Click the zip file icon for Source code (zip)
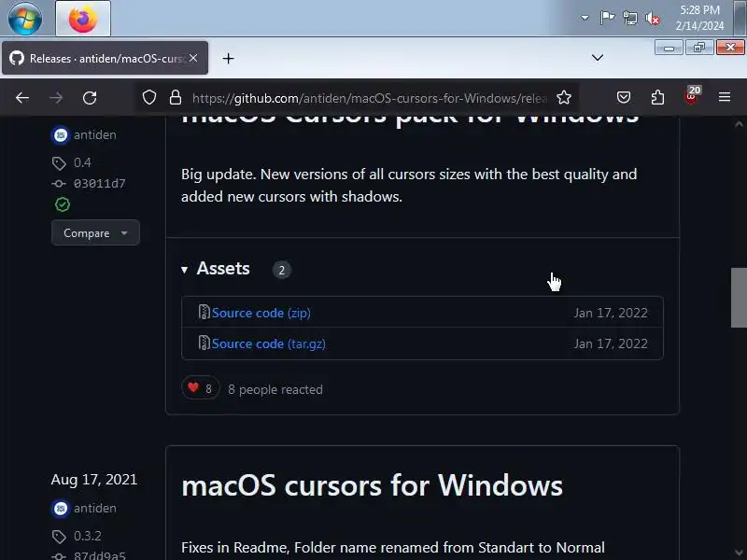Image resolution: width=747 pixels, height=560 pixels. 204,313
